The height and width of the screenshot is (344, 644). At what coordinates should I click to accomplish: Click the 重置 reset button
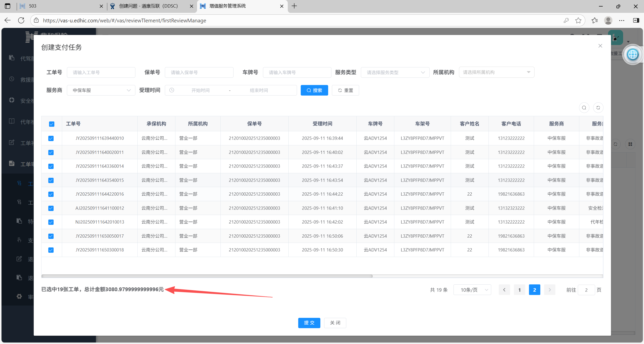345,90
